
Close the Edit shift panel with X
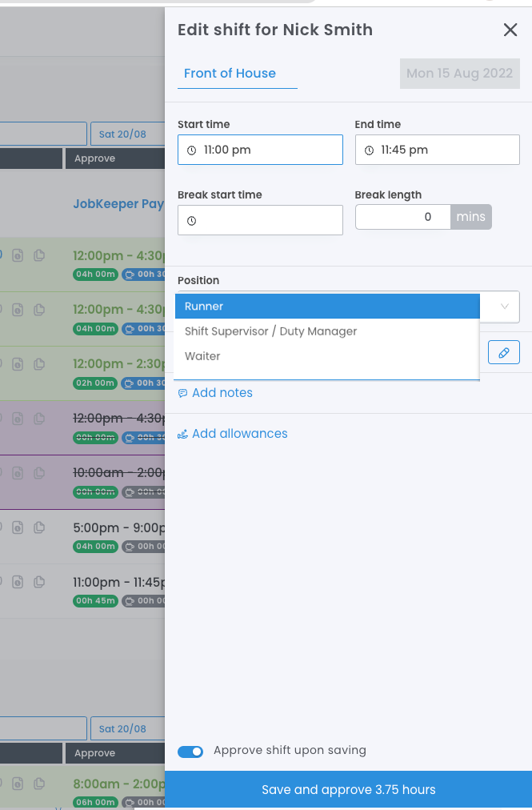(510, 30)
